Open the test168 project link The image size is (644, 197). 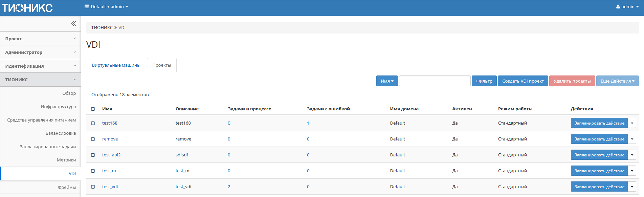coord(110,123)
